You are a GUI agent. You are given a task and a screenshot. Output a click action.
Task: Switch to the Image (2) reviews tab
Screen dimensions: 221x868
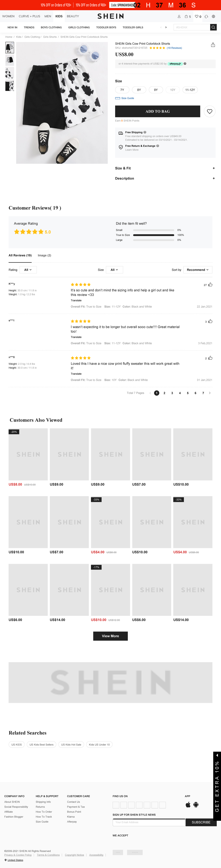pos(44,255)
